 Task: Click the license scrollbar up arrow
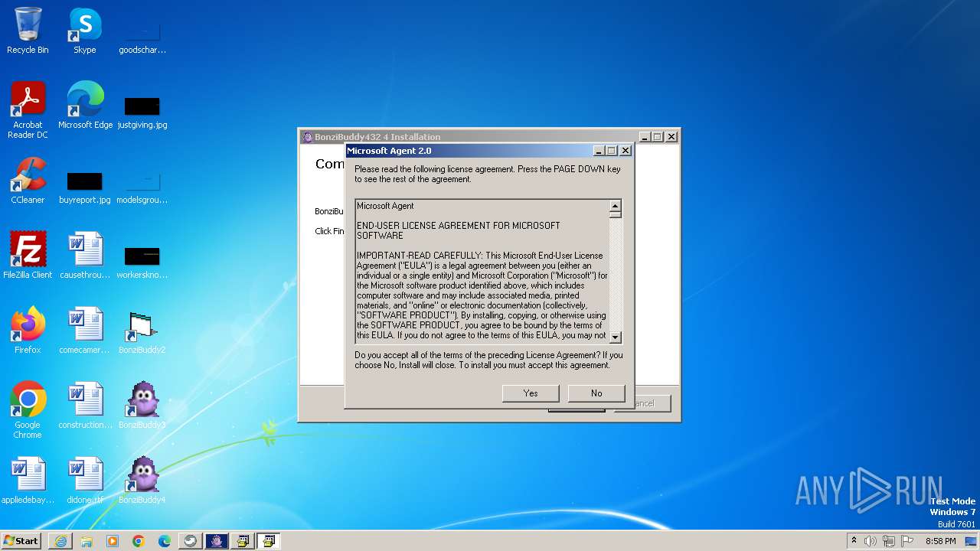[x=615, y=206]
